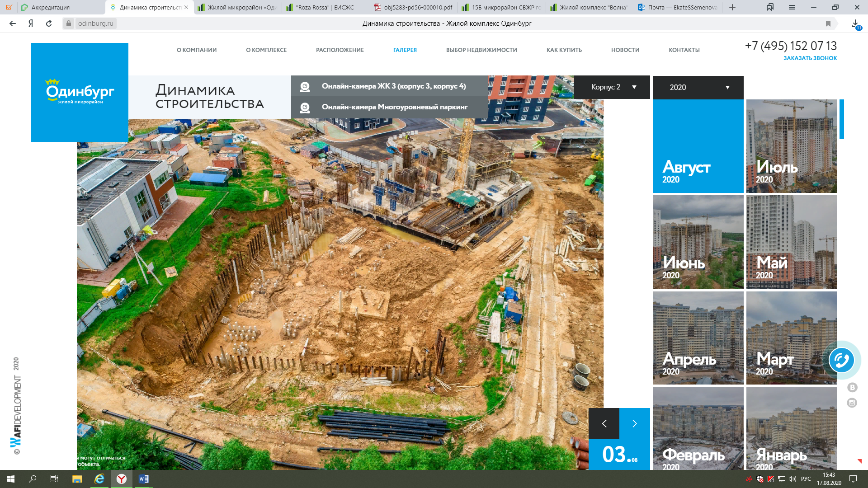868x488 pixels.
Task: Open the VK social network icon
Action: [852, 387]
